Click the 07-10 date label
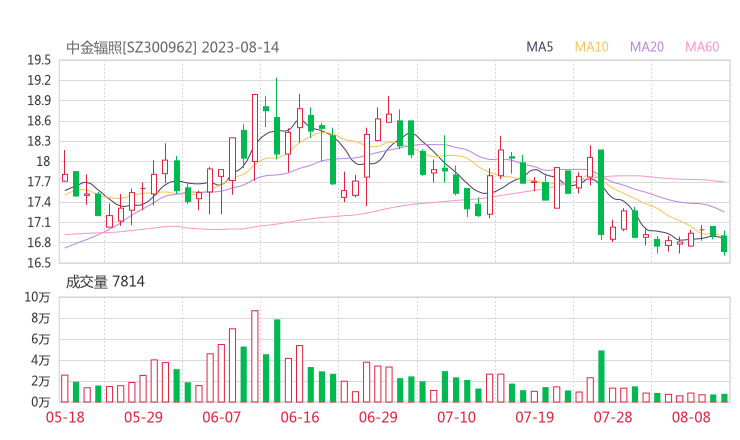The height and width of the screenshot is (440, 740). point(456,417)
